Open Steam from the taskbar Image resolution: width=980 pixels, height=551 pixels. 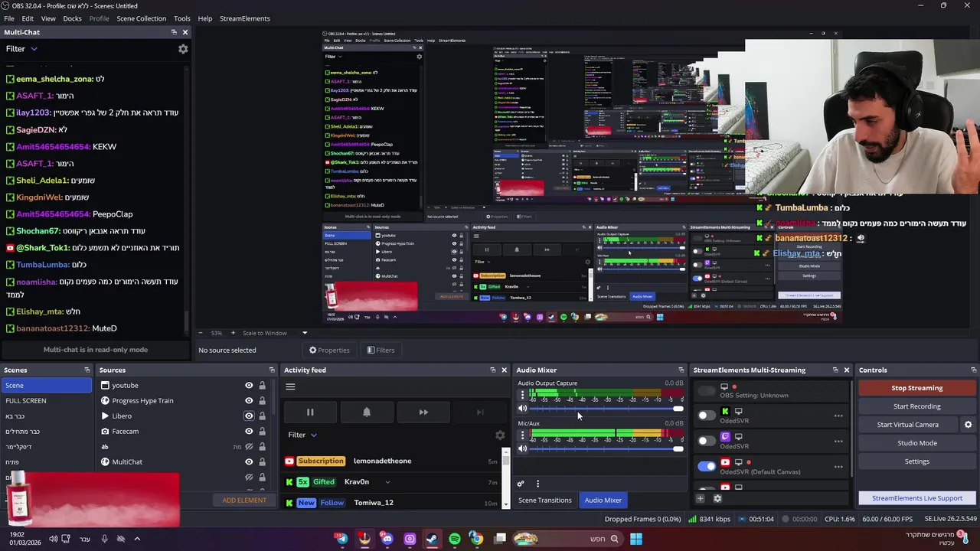pyautogui.click(x=432, y=539)
